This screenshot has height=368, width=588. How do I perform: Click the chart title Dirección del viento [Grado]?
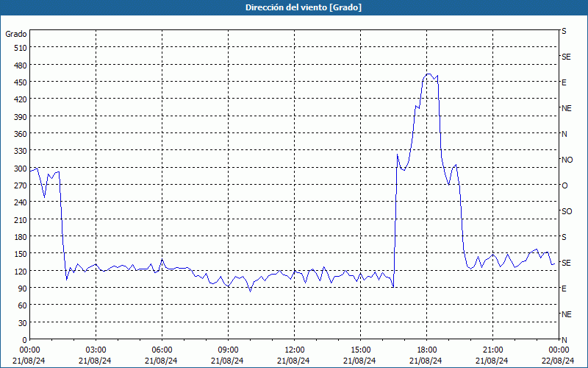[x=304, y=7]
